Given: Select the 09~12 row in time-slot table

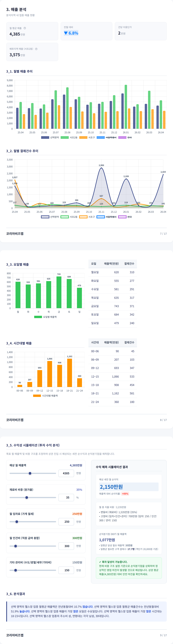Looking at the screenshot, I should (113, 368).
